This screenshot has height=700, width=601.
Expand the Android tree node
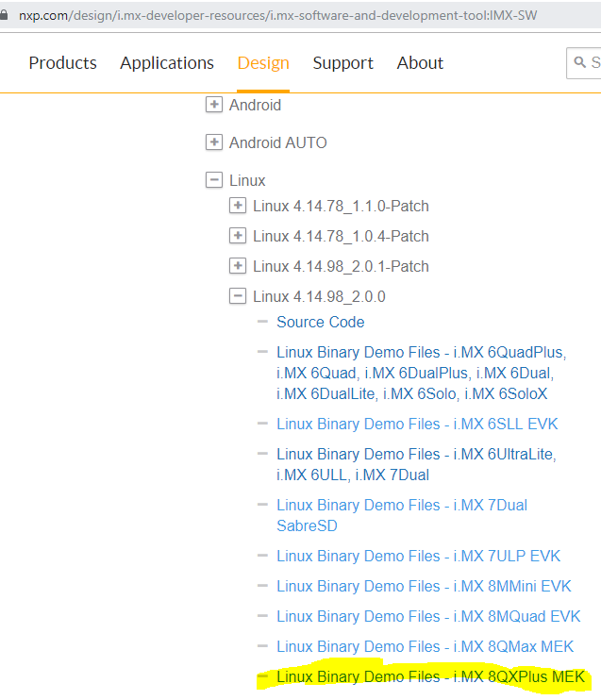tap(214, 105)
